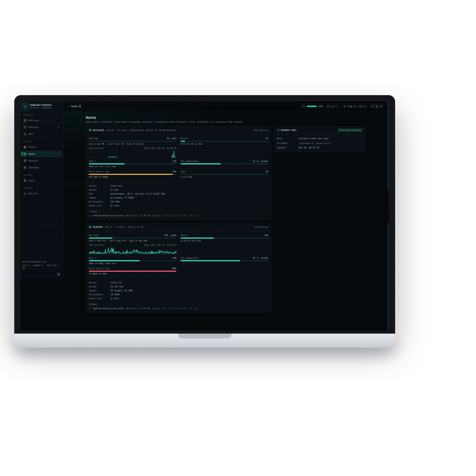Click the server1-1 fallback chip
The image size is (476, 476).
coord(306,143)
